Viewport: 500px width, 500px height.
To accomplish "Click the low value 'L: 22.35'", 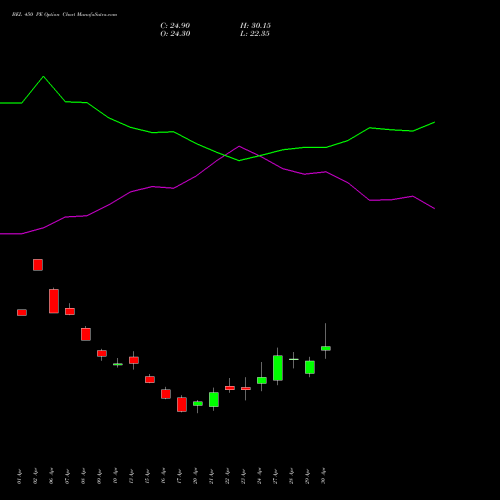I will pyautogui.click(x=255, y=34).
